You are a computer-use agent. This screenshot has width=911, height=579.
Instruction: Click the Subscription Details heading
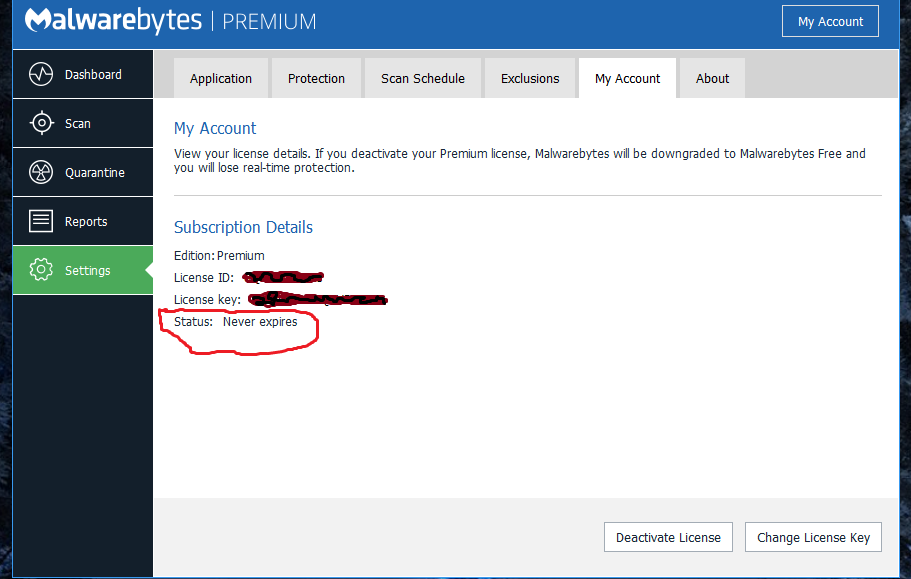click(x=243, y=227)
